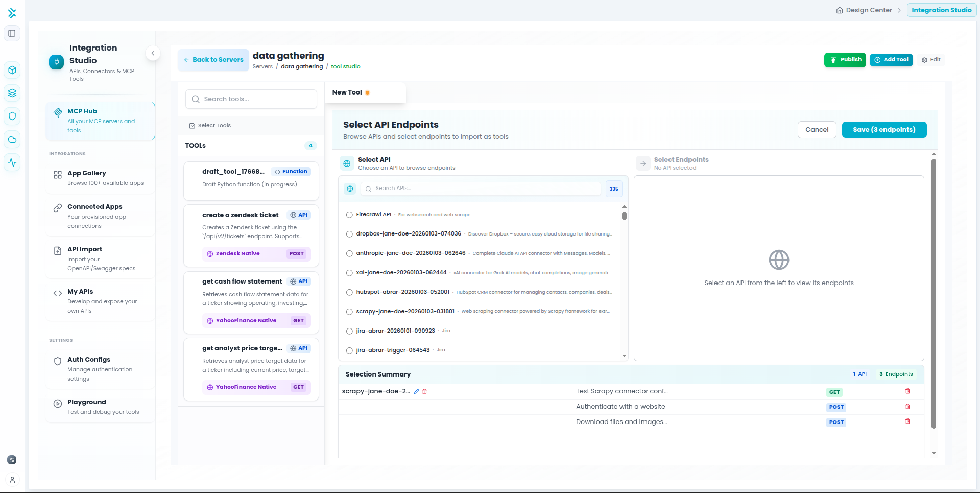Delete the Authenticate with a website endpoint
The image size is (980, 493).
pos(907,407)
